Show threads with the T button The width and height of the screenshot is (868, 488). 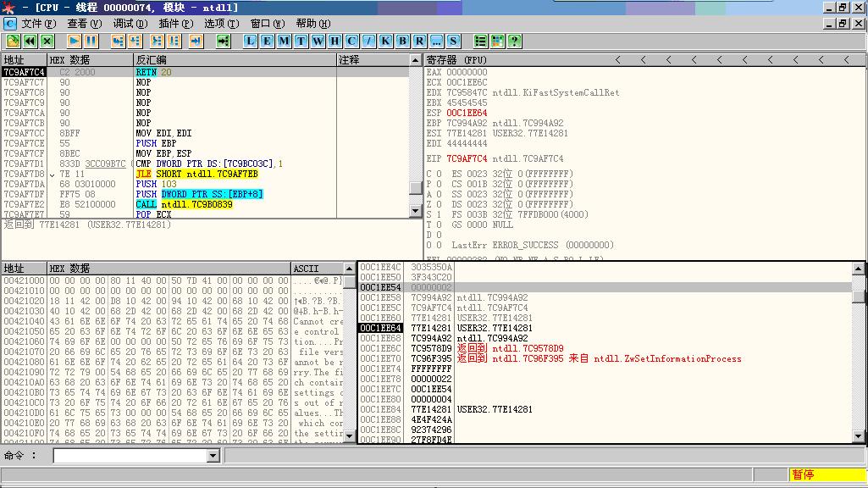click(x=301, y=41)
